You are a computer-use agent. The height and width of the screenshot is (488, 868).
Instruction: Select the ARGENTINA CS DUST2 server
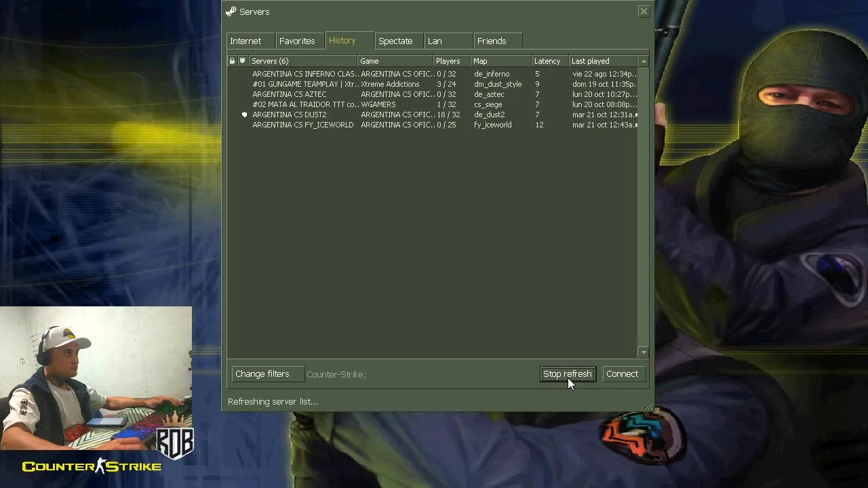(x=433, y=115)
